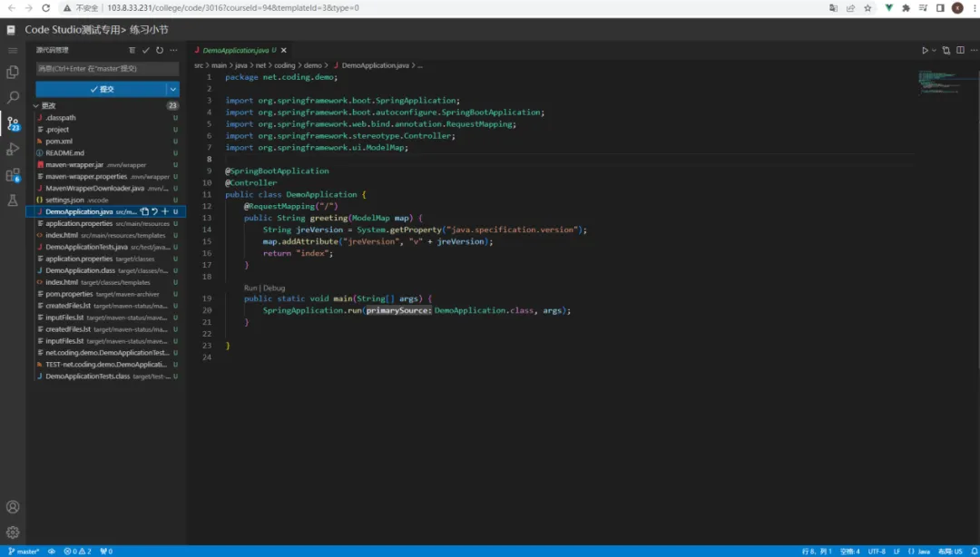The image size is (980, 557).
Task: Open the Run and Debug view
Action: [x=13, y=150]
